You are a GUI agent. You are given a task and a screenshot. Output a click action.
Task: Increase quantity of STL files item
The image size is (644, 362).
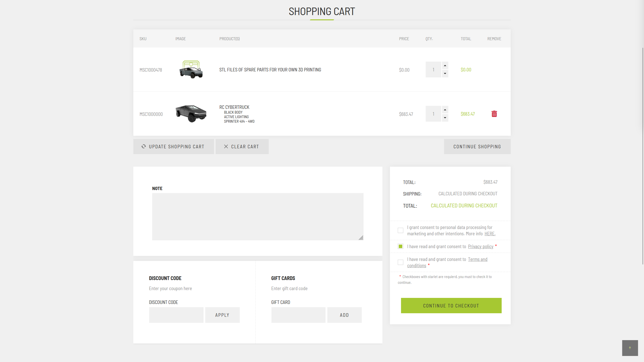pyautogui.click(x=445, y=66)
